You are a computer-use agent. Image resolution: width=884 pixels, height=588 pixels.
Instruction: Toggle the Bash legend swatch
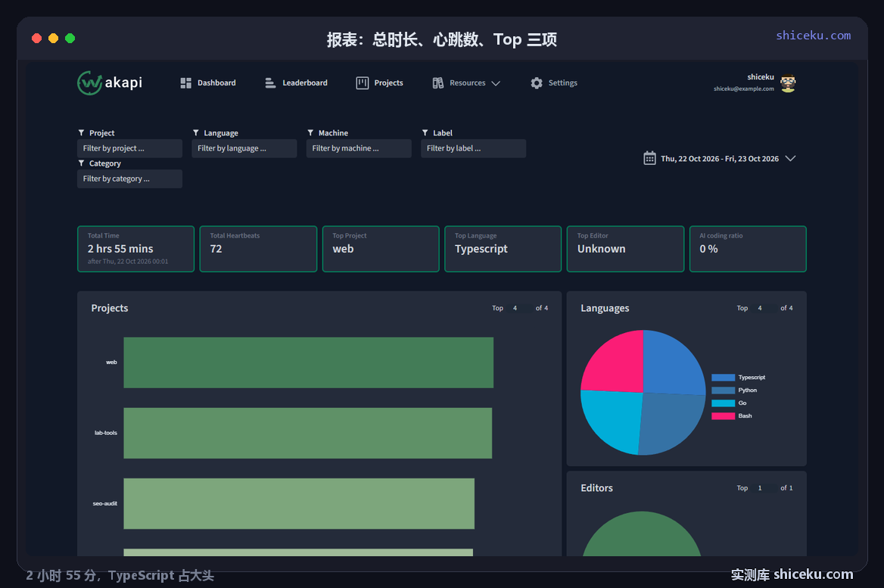pos(723,416)
